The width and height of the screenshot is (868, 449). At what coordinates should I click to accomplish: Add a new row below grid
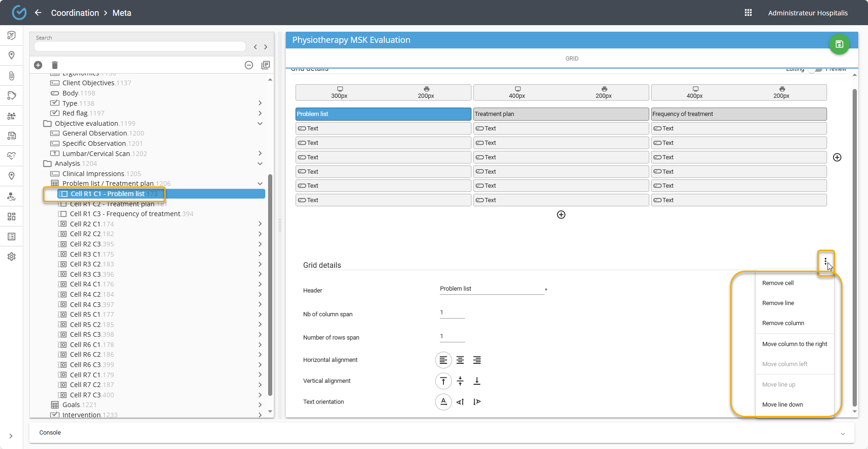point(561,215)
